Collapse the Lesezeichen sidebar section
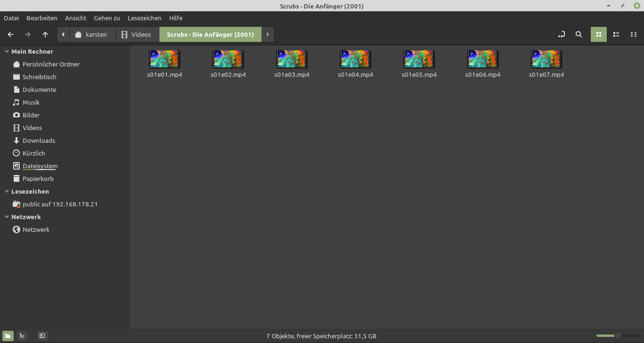This screenshot has height=343, width=644. pos(7,192)
